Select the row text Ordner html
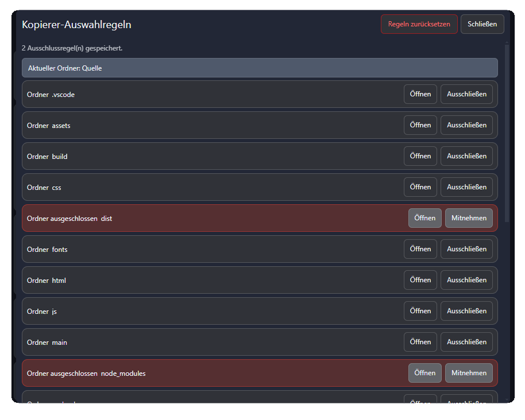 point(46,281)
